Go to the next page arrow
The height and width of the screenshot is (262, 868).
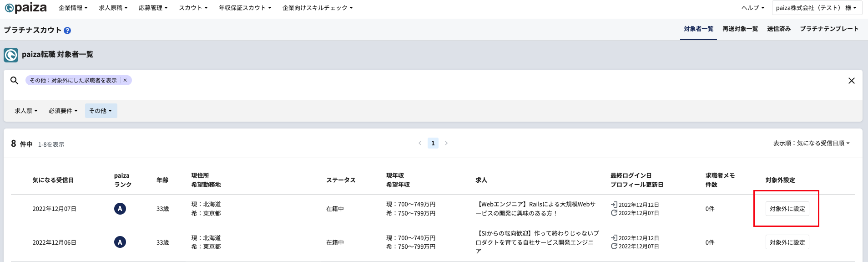[446, 143]
